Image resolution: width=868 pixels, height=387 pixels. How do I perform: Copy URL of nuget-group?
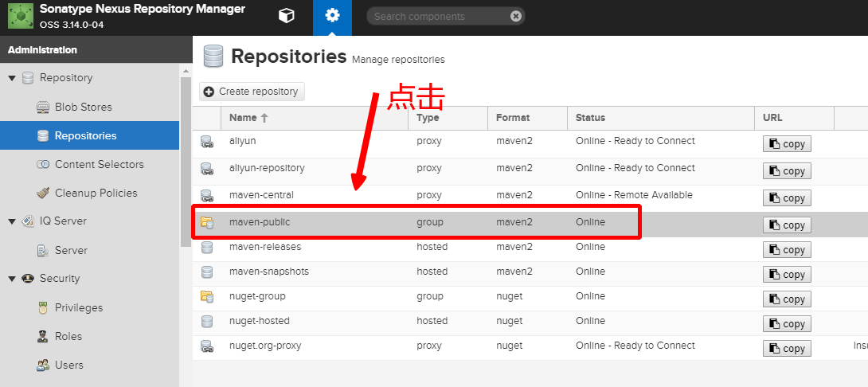pos(788,299)
